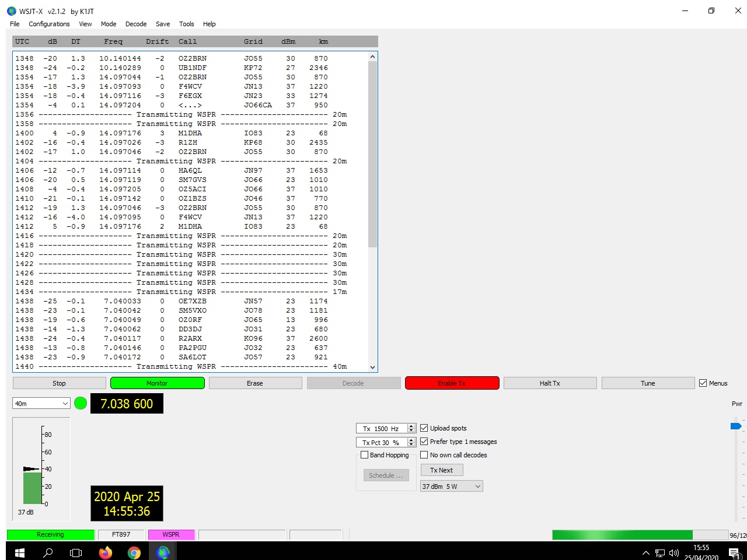Expand the 37 dBm 5 W power dropdown
Viewport: 747px width, 560px height.
[452, 487]
